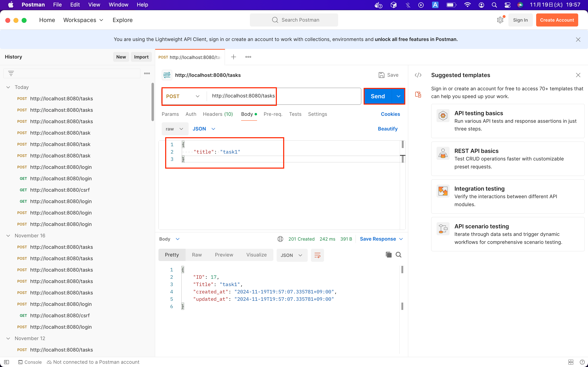
Task: Toggle the word wrap icon in response
Action: click(x=317, y=255)
